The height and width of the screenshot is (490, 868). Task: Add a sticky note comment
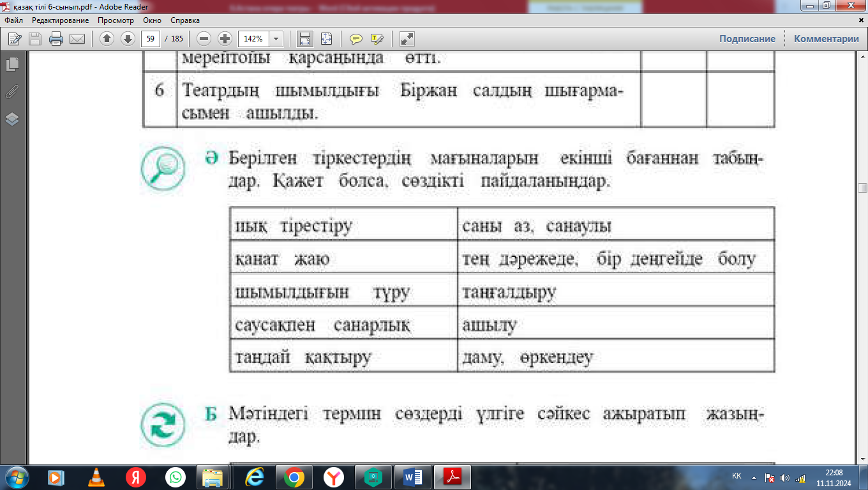355,39
